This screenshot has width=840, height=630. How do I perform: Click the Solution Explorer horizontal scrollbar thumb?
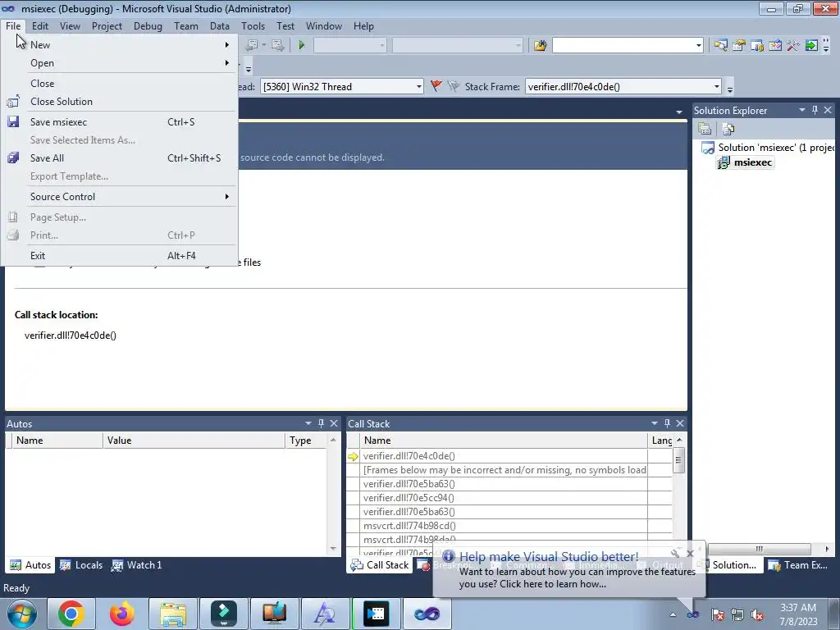click(x=759, y=549)
